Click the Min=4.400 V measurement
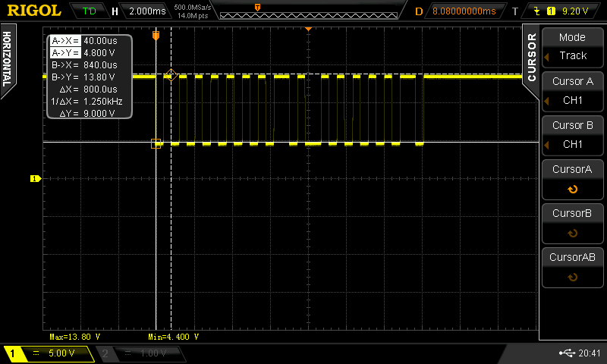The width and height of the screenshot is (607, 364). coord(174,337)
